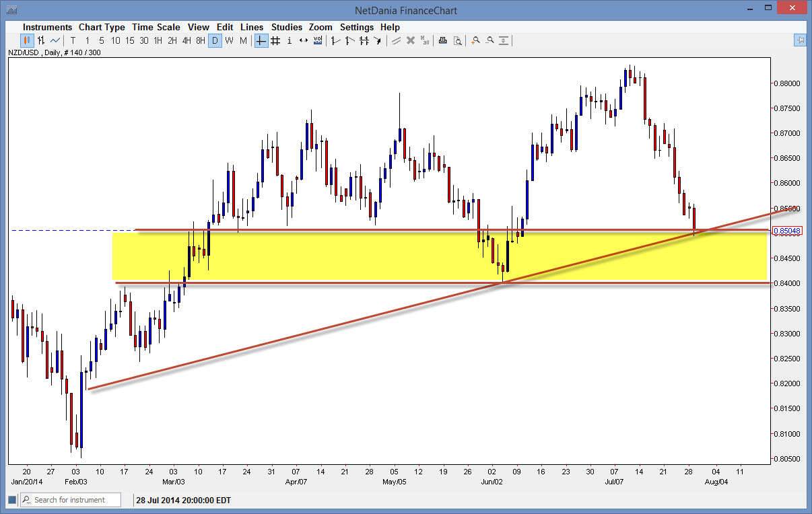Select the line chart type tool
The image size is (812, 514).
click(x=55, y=40)
